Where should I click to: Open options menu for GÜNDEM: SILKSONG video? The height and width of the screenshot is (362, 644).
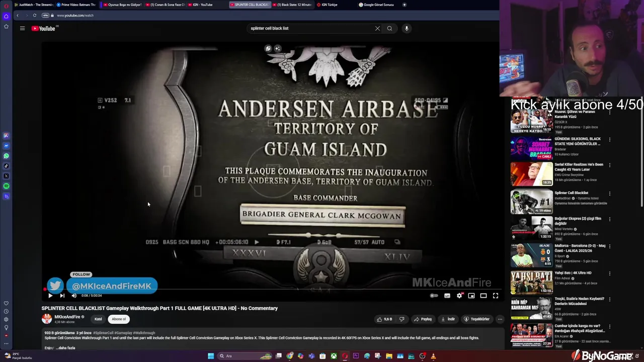point(610,139)
